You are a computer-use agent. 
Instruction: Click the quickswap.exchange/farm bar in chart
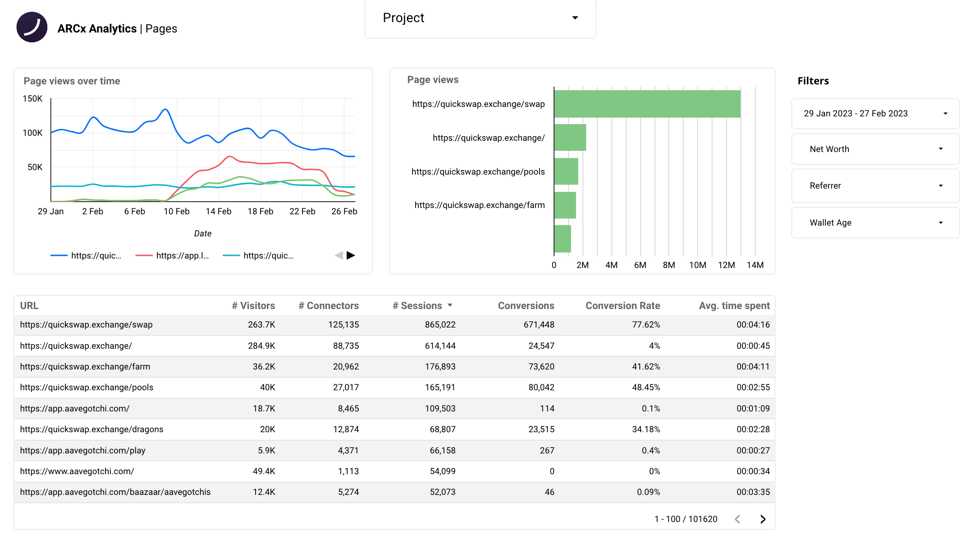(x=565, y=205)
